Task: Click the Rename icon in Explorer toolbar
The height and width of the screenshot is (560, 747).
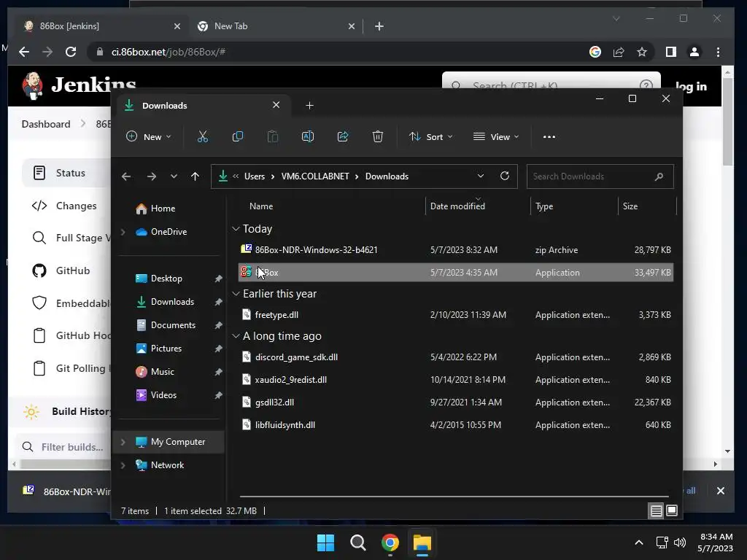Action: click(x=308, y=136)
